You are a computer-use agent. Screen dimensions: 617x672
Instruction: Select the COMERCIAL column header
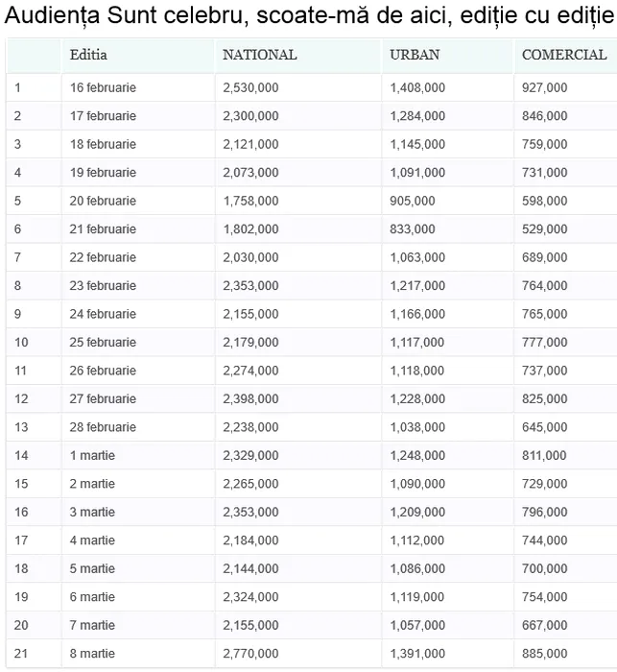(x=563, y=55)
